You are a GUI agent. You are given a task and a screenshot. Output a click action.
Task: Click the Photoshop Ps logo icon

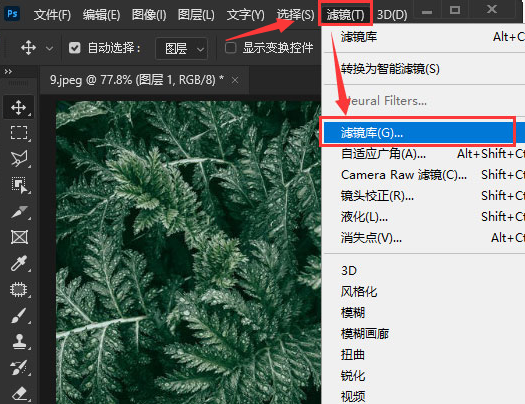pyautogui.click(x=12, y=13)
